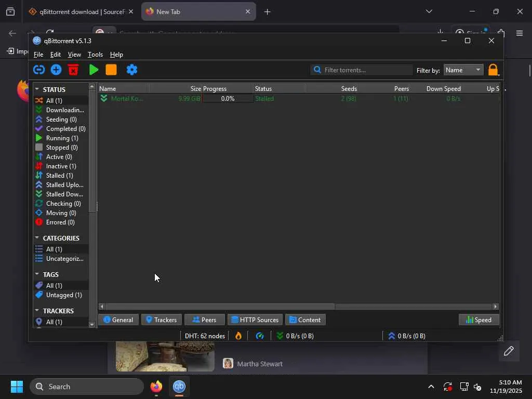The width and height of the screenshot is (532, 399).
Task: Select the Seeding (0) filter
Action: tap(61, 119)
